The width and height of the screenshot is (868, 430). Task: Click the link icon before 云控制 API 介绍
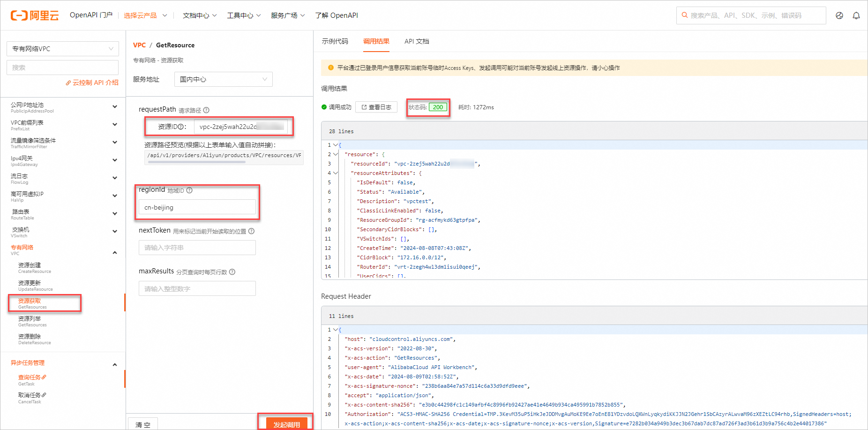(x=68, y=83)
